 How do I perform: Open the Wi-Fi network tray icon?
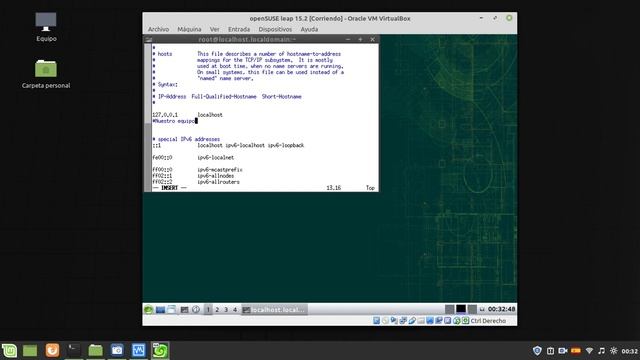pos(589,351)
